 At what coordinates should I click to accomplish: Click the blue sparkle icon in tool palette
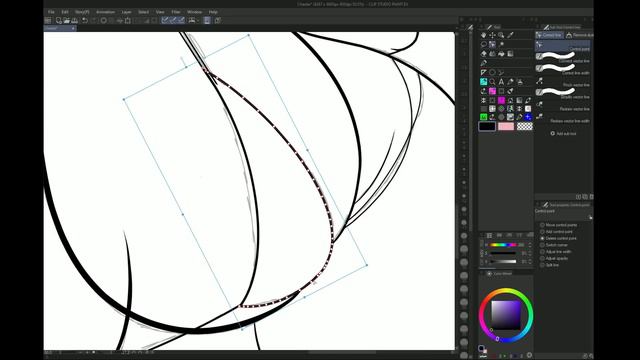(528, 117)
